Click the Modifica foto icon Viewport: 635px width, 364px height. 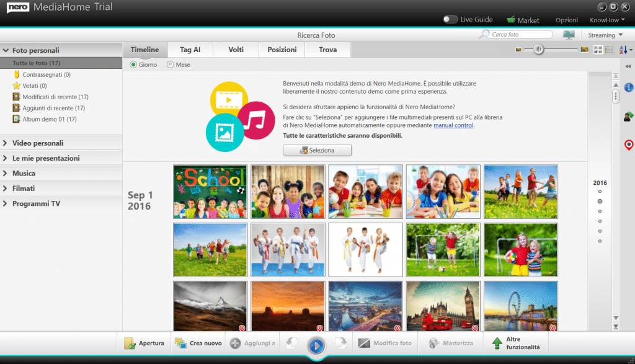[364, 344]
